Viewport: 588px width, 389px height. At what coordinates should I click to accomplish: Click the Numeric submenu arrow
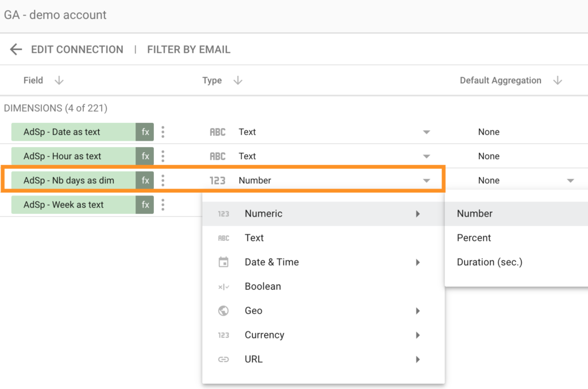418,214
